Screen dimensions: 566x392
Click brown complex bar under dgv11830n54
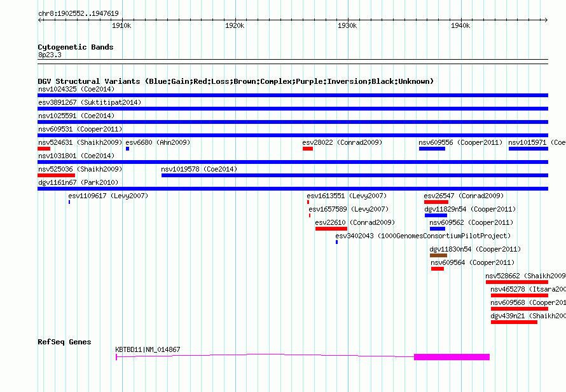pyautogui.click(x=438, y=255)
